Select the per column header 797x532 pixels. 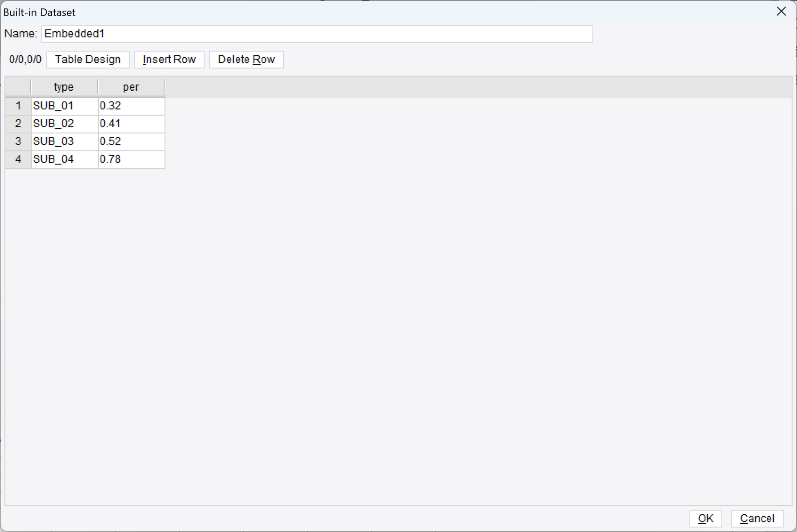pos(131,87)
